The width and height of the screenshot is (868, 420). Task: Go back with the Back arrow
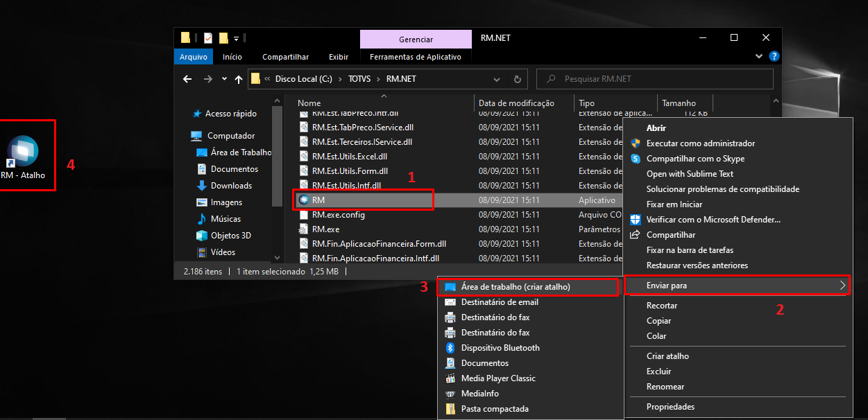click(x=187, y=79)
